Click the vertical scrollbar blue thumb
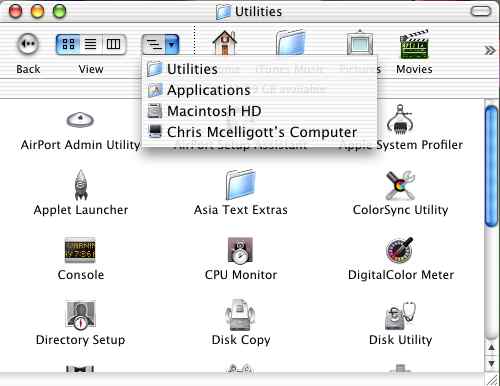500x386 pixels. tap(491, 166)
